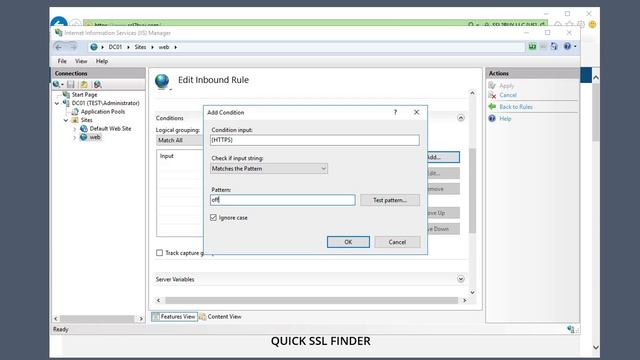Click the Pattern text field

(282, 200)
